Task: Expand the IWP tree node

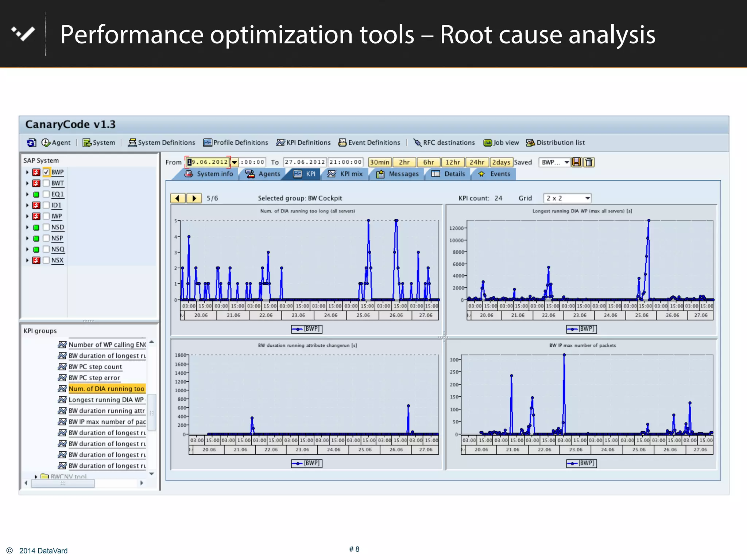Action: (x=27, y=216)
